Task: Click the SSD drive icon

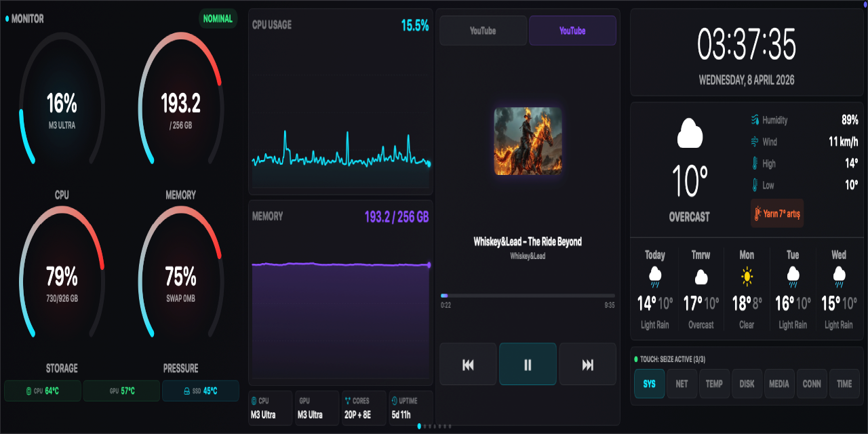Action: pos(186,391)
